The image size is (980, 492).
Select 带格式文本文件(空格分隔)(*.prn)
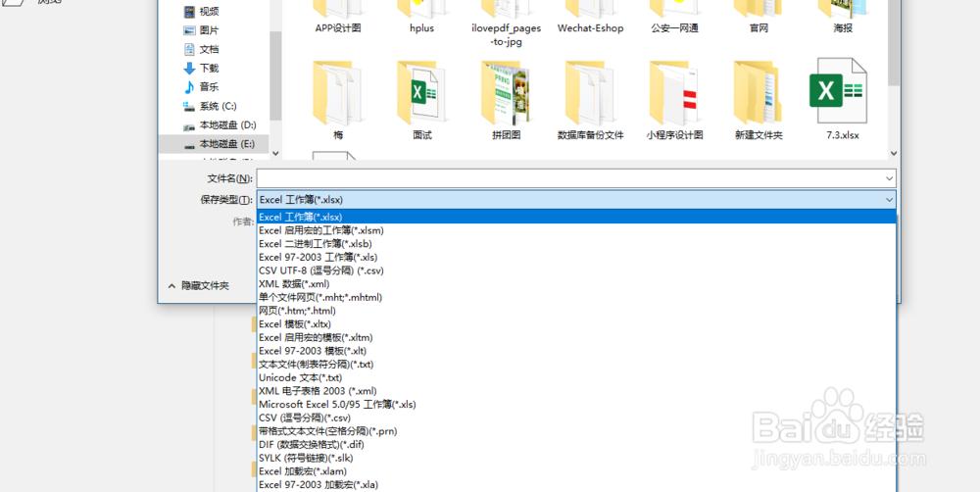576,431
